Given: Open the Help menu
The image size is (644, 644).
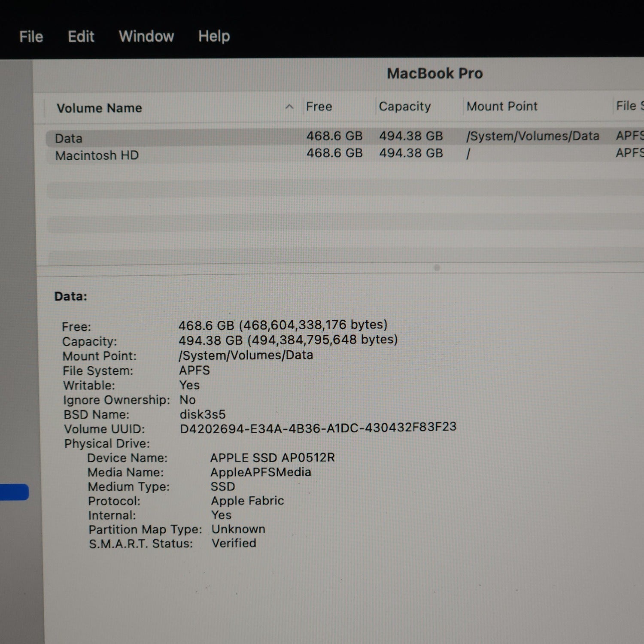Looking at the screenshot, I should point(214,36).
